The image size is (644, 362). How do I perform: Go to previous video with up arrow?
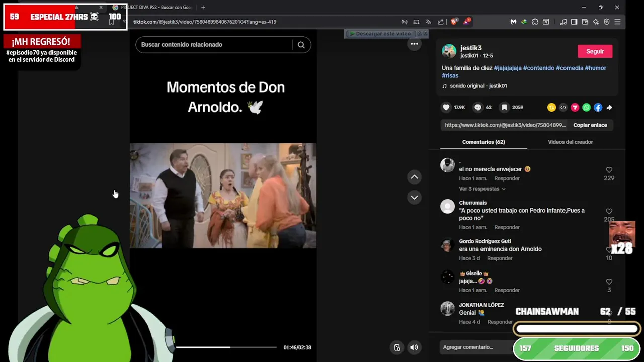[414, 177]
